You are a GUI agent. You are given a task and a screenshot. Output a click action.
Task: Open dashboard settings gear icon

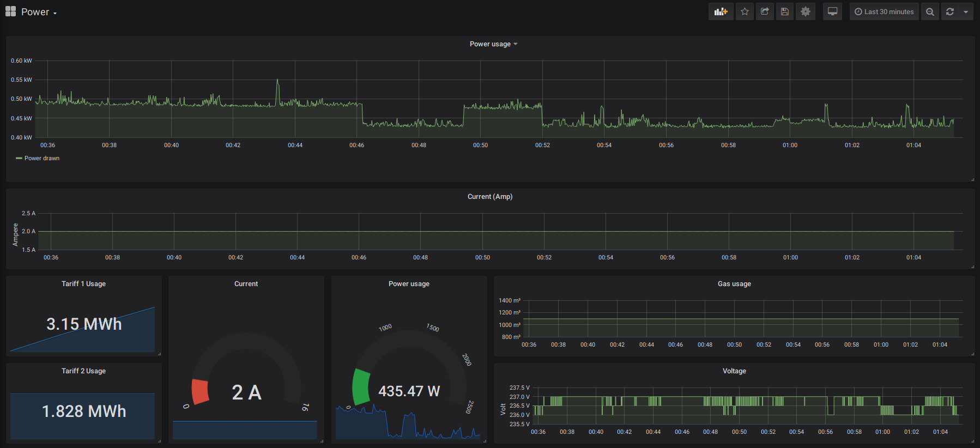click(806, 11)
